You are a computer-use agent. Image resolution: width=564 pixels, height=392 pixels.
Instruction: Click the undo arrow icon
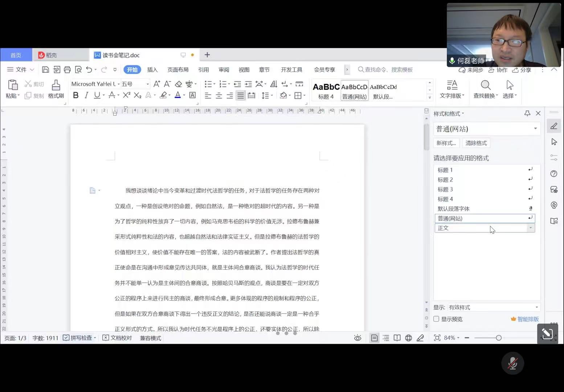[x=89, y=70]
